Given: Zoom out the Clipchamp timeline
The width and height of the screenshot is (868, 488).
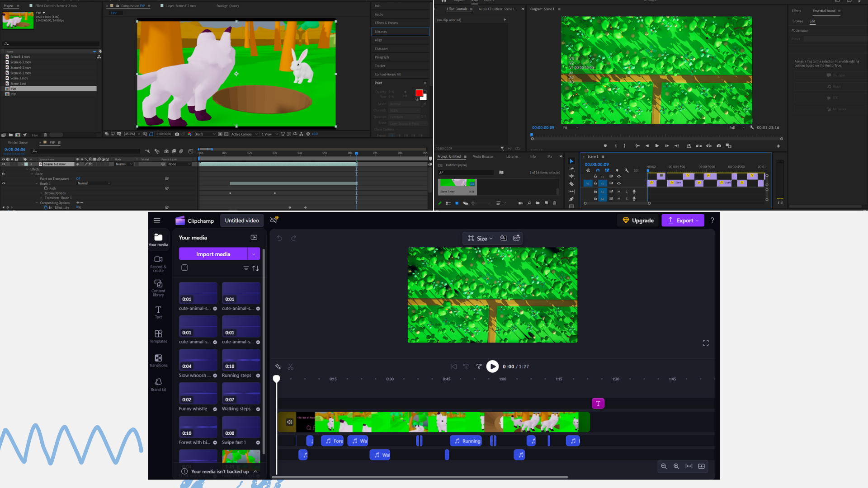Looking at the screenshot, I should pos(664,466).
